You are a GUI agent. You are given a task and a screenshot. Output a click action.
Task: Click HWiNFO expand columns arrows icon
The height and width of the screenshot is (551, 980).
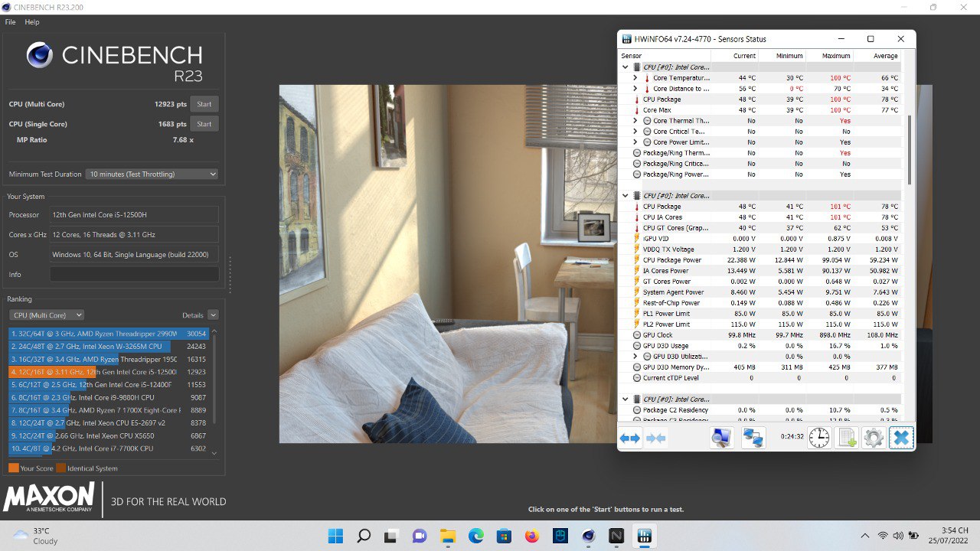tap(630, 439)
